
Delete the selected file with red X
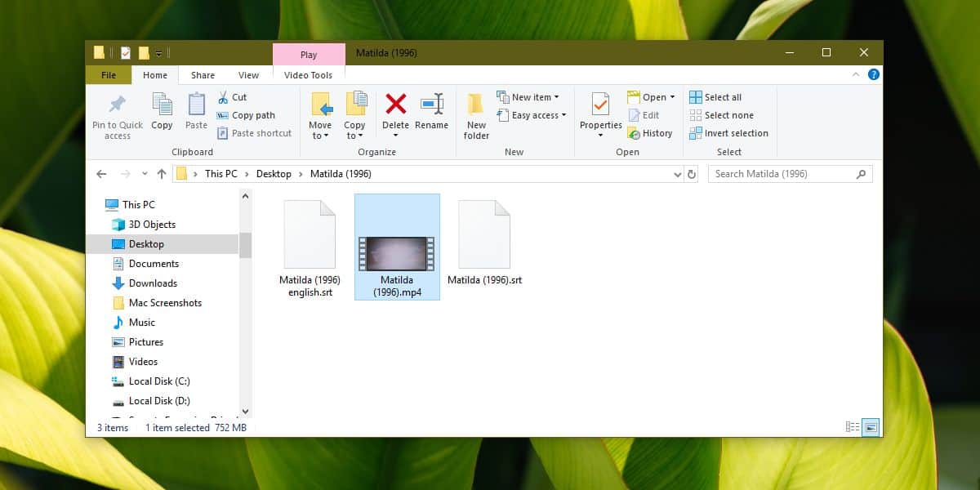click(395, 115)
